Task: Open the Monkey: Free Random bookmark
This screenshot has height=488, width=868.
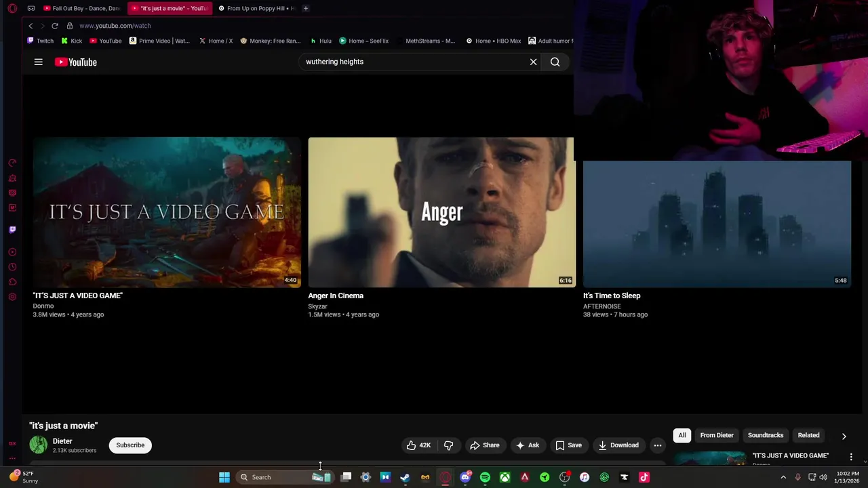Action: [x=270, y=41]
